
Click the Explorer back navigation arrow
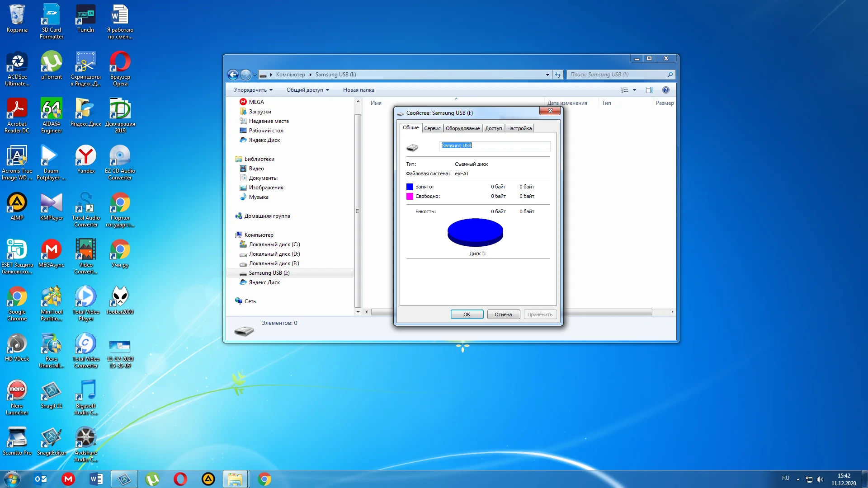(x=233, y=75)
